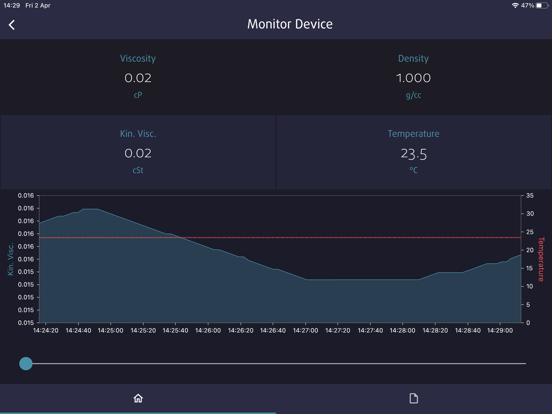
Task: Select the Viscosity 0.02 cP tile
Action: pyautogui.click(x=138, y=77)
